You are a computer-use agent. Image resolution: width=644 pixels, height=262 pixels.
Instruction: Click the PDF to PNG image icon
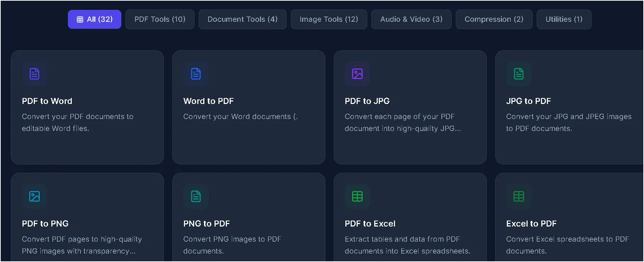(x=34, y=196)
